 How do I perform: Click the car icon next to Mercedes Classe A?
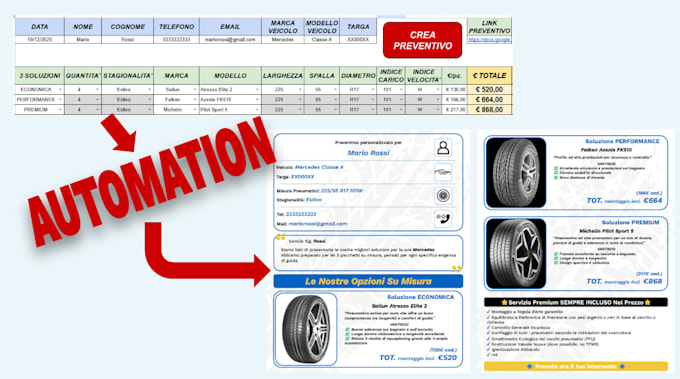tap(443, 172)
